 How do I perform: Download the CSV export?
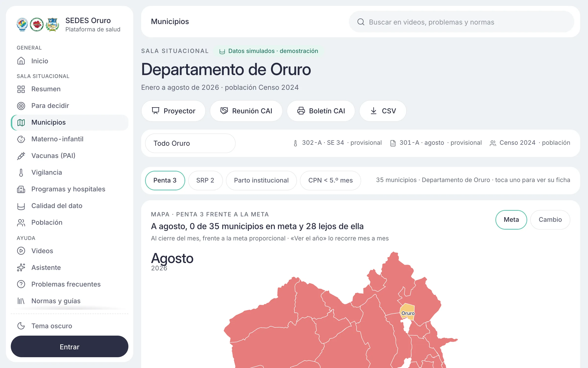[x=383, y=111]
